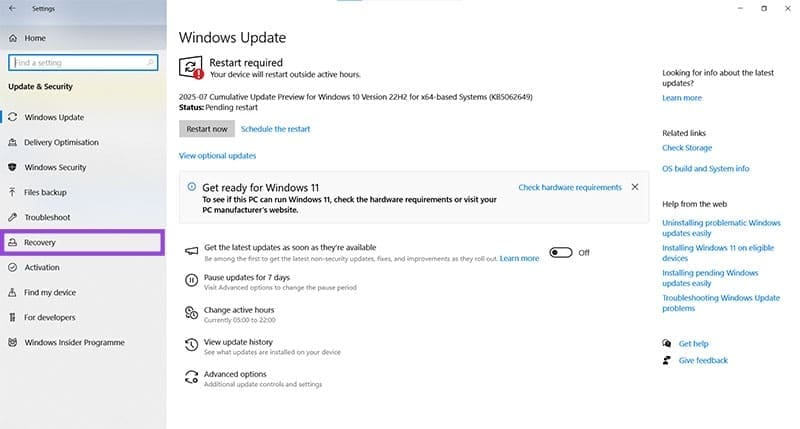Toggle the get latest updates switch
800x429 pixels.
click(561, 253)
